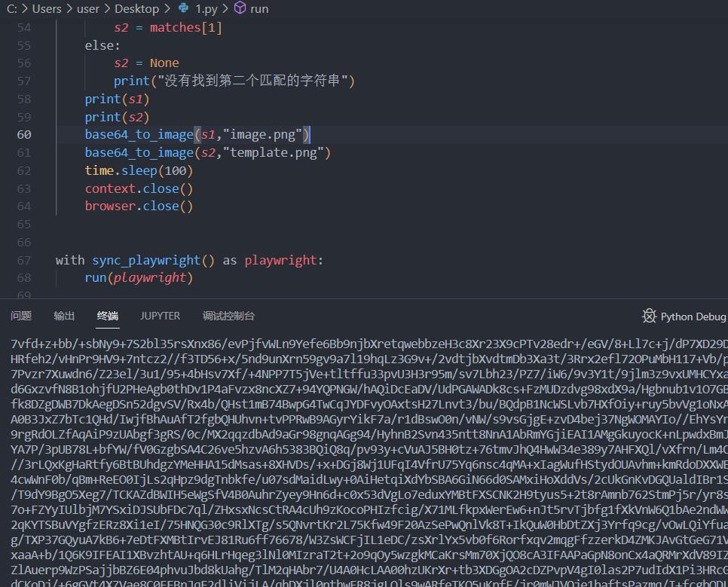728x587 pixels.
Task: Click the Python Debug terminal icon
Action: [649, 316]
